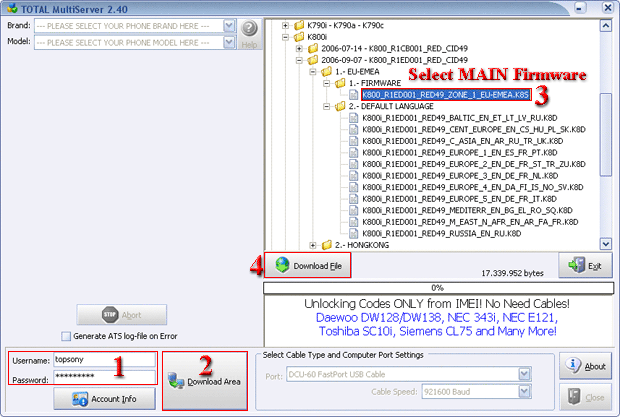Click the TOTAL MultiServer title bar app icon
This screenshot has width=620, height=417.
point(12,8)
